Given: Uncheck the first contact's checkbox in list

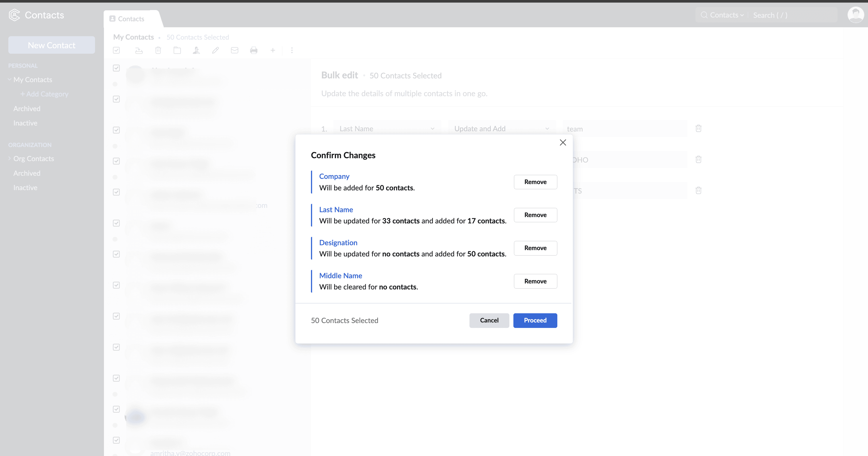Looking at the screenshot, I should [x=117, y=68].
